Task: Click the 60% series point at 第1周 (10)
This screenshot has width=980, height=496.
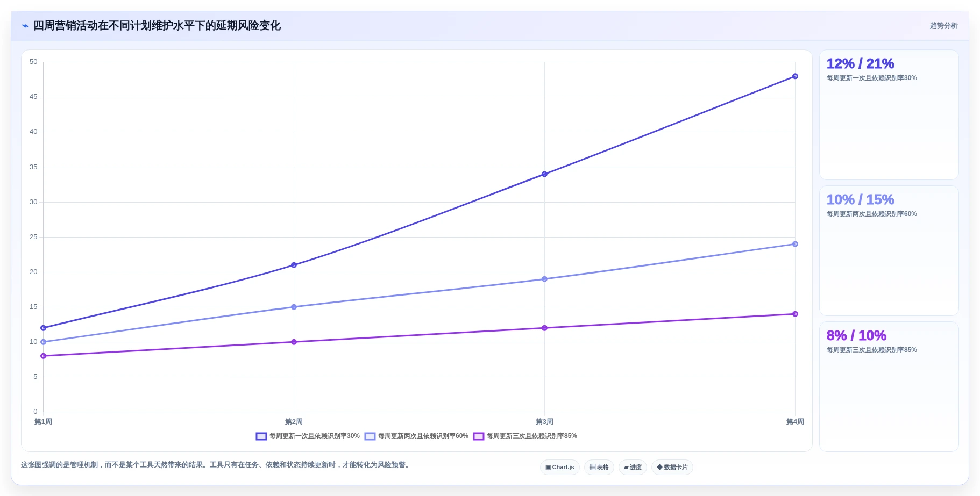Action: (44, 342)
